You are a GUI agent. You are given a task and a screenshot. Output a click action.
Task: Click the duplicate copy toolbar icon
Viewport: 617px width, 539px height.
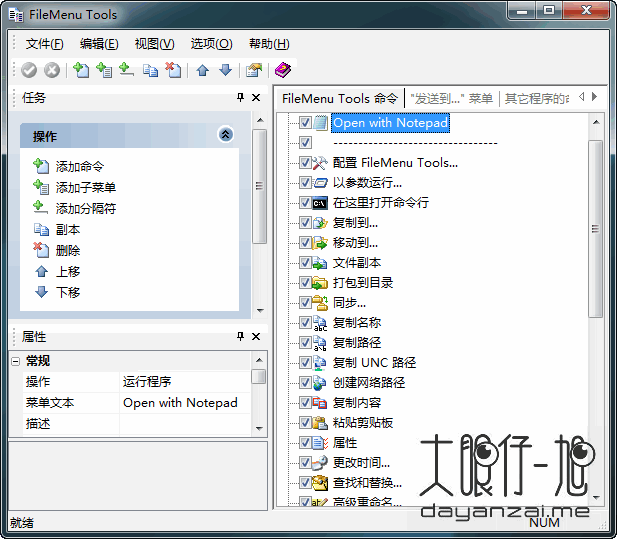(150, 70)
